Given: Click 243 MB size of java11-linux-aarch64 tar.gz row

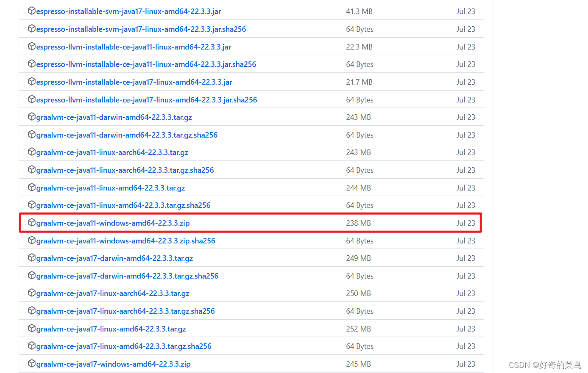Looking at the screenshot, I should tap(358, 152).
